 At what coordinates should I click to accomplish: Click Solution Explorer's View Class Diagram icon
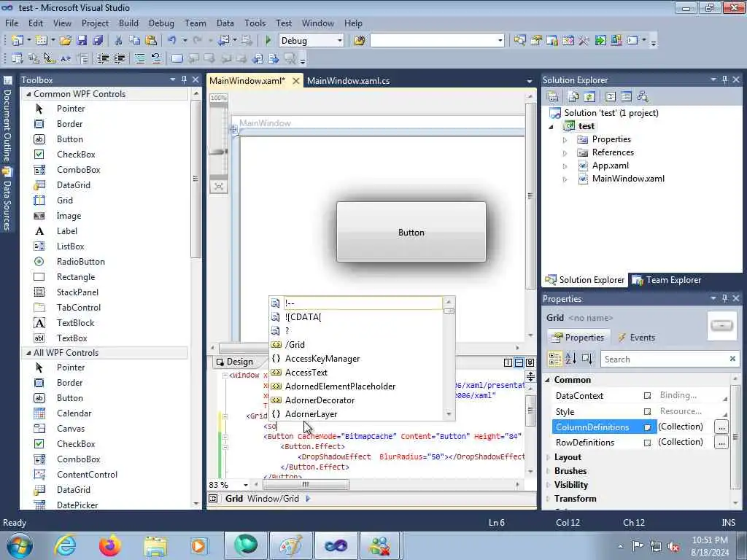click(643, 97)
